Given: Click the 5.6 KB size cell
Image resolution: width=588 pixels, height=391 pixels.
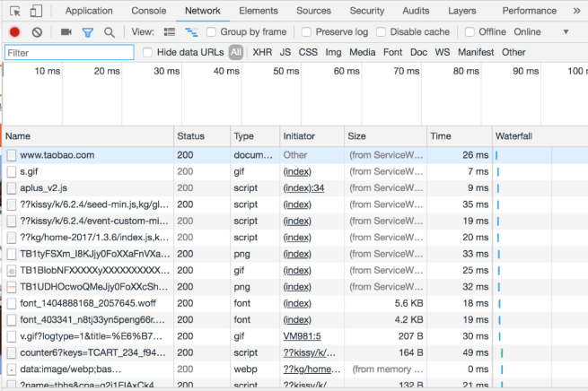Looking at the screenshot, I should [x=385, y=303].
